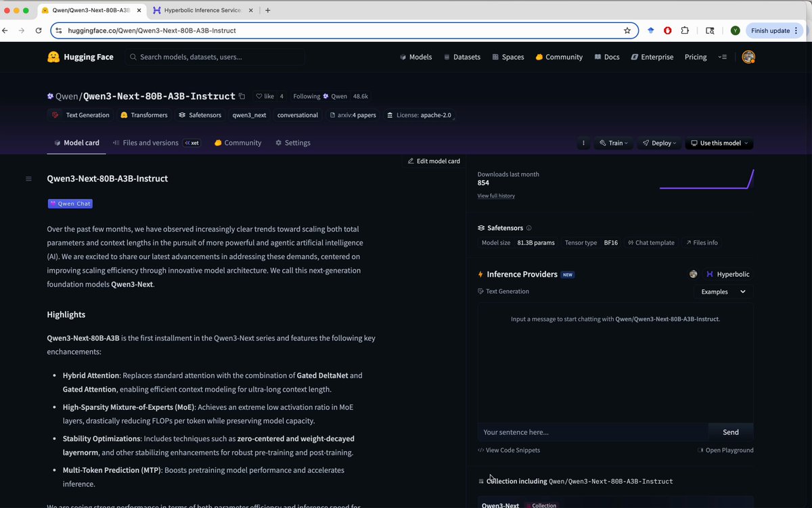812x508 pixels.
Task: Open Datasets in the top navigation
Action: (462, 57)
